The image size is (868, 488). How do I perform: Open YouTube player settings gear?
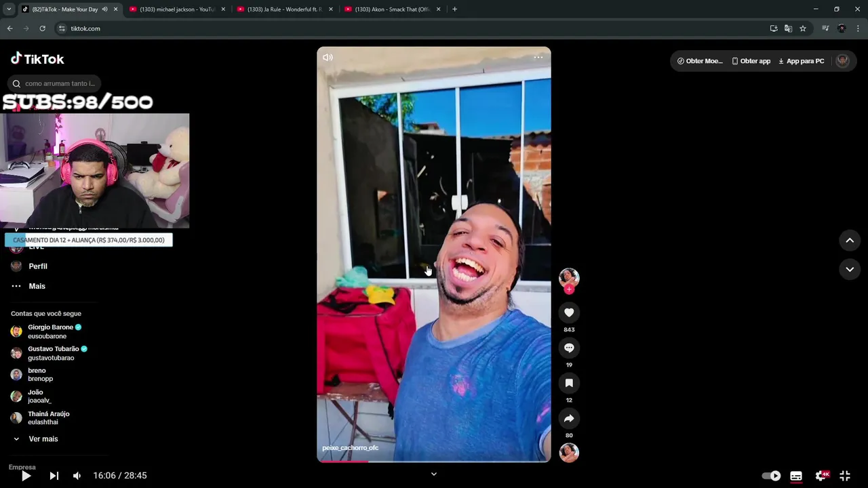(x=821, y=476)
